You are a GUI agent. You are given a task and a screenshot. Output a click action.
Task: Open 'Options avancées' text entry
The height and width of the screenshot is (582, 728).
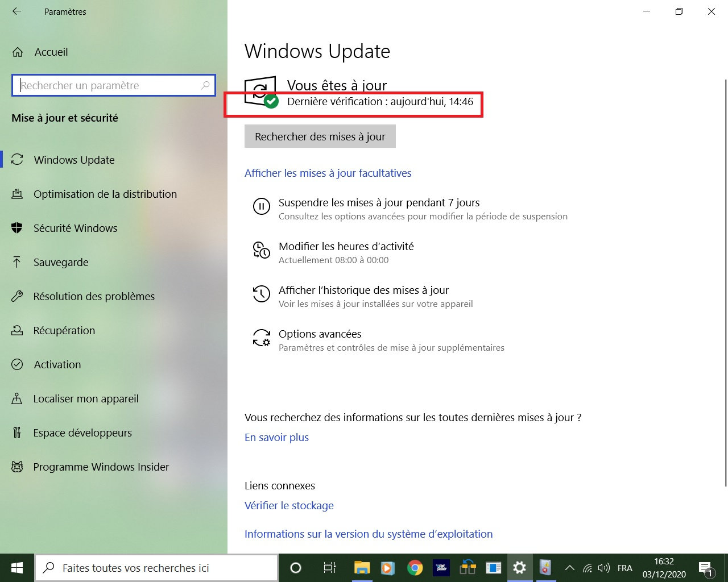(320, 334)
